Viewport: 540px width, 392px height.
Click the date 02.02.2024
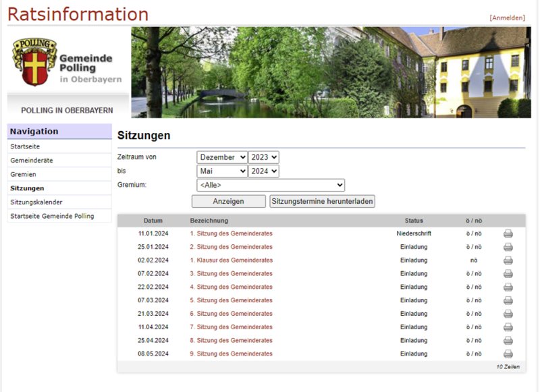153,260
